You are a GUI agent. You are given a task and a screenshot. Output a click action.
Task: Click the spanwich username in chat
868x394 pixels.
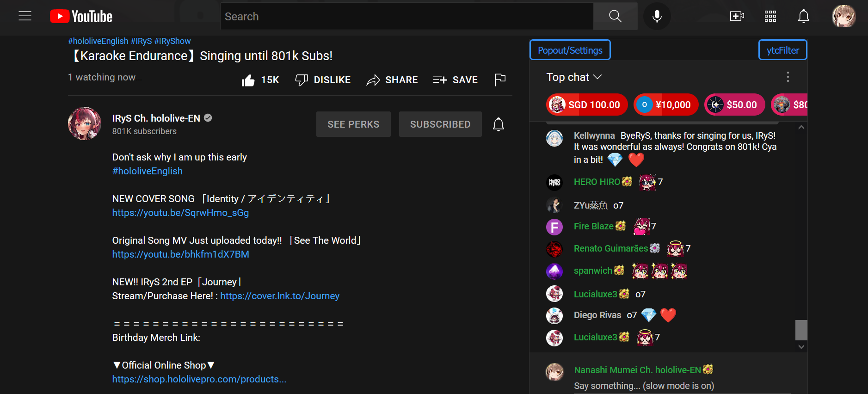pyautogui.click(x=593, y=271)
